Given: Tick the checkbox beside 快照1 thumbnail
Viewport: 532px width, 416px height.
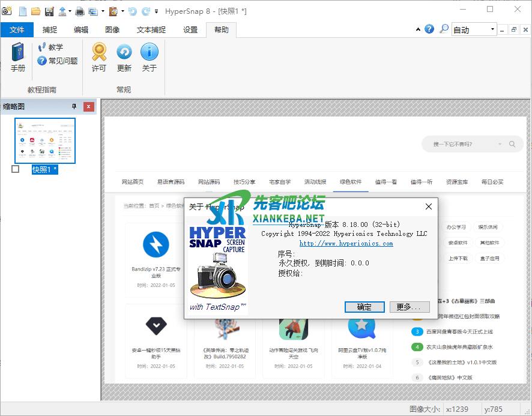Looking at the screenshot, I should click(x=16, y=169).
